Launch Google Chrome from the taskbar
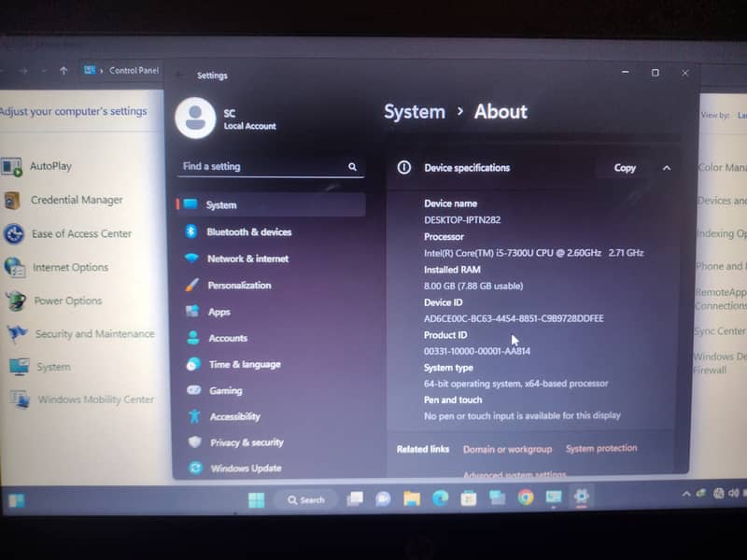This screenshot has height=560, width=747. [x=526, y=497]
